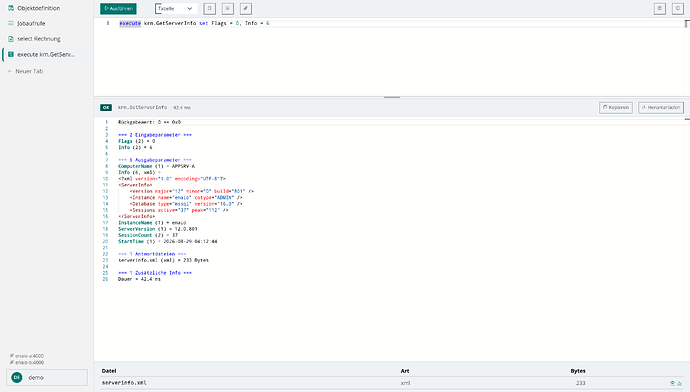Screen dimensions: 690x392
Task: Click the StartTime output line
Action: [168, 241]
